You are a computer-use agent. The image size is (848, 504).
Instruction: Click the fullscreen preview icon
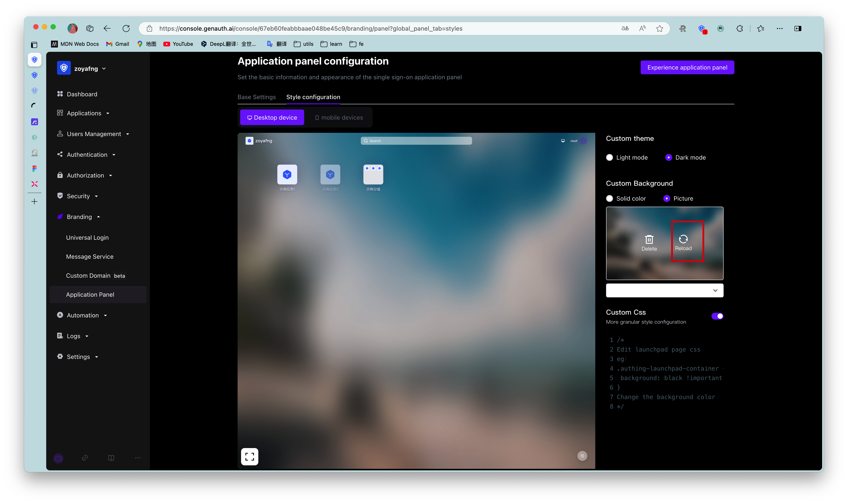coord(250,456)
